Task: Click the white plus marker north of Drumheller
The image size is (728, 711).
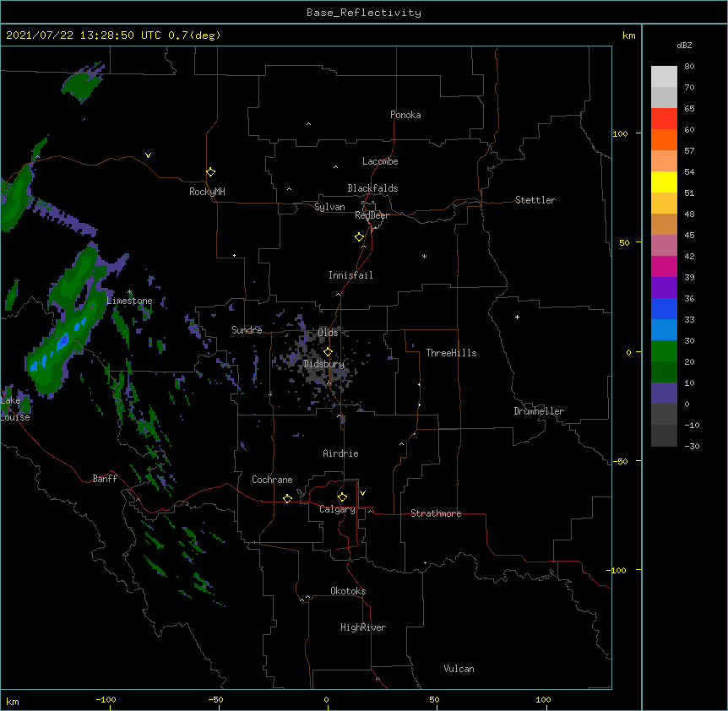Action: coord(517,317)
